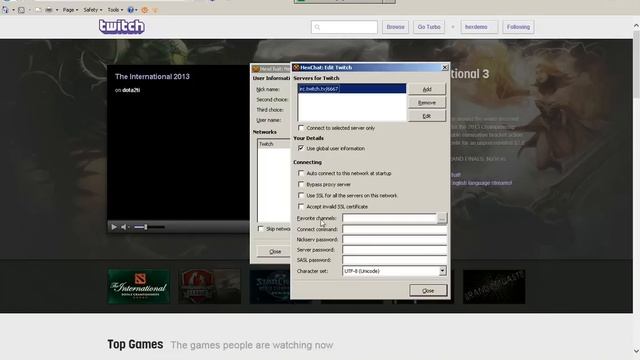Open the second game thumbnail with red shield emblem
The width and height of the screenshot is (640, 360).
(209, 287)
